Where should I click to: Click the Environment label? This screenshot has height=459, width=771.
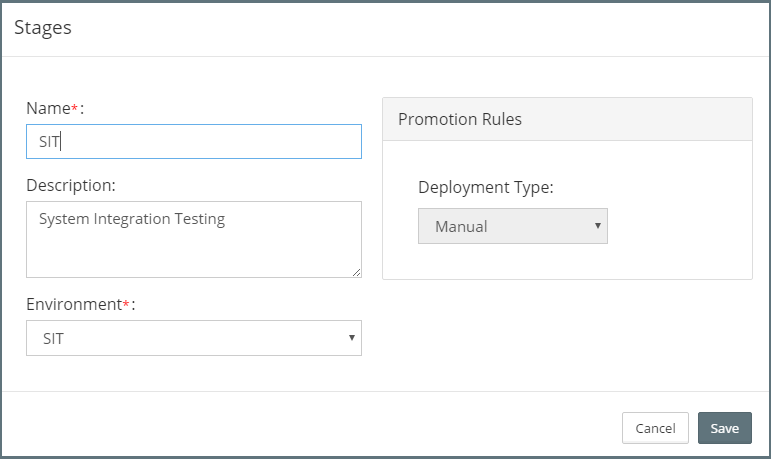(x=73, y=304)
